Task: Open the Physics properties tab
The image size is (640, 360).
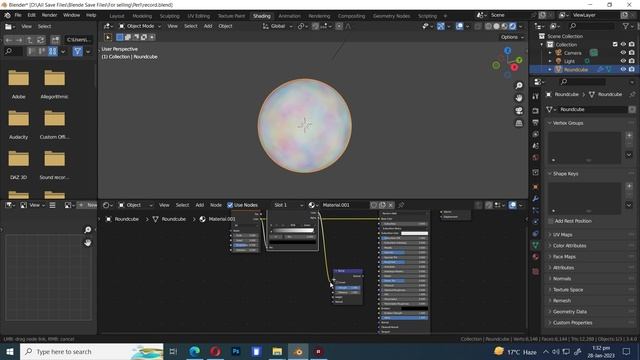Action: click(x=536, y=222)
